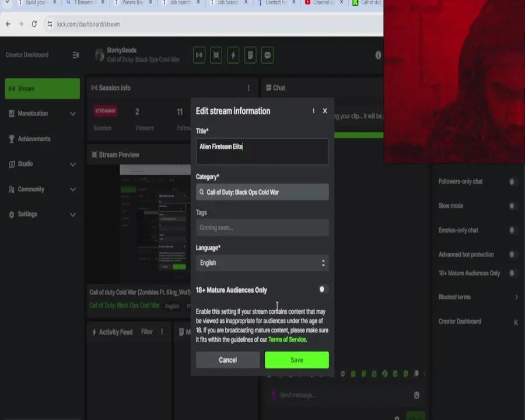This screenshot has width=525, height=420.
Task: Click the Title field containing Alien Fireteam Elite
Action: click(262, 152)
